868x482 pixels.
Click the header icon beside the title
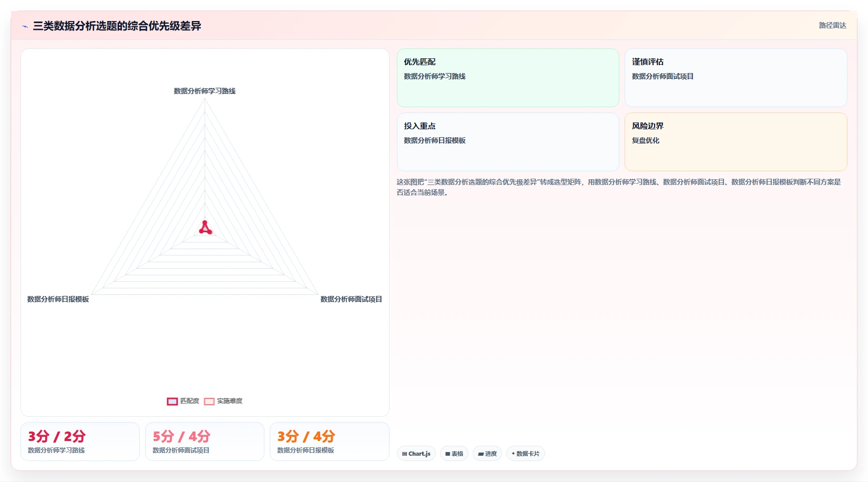[25, 26]
